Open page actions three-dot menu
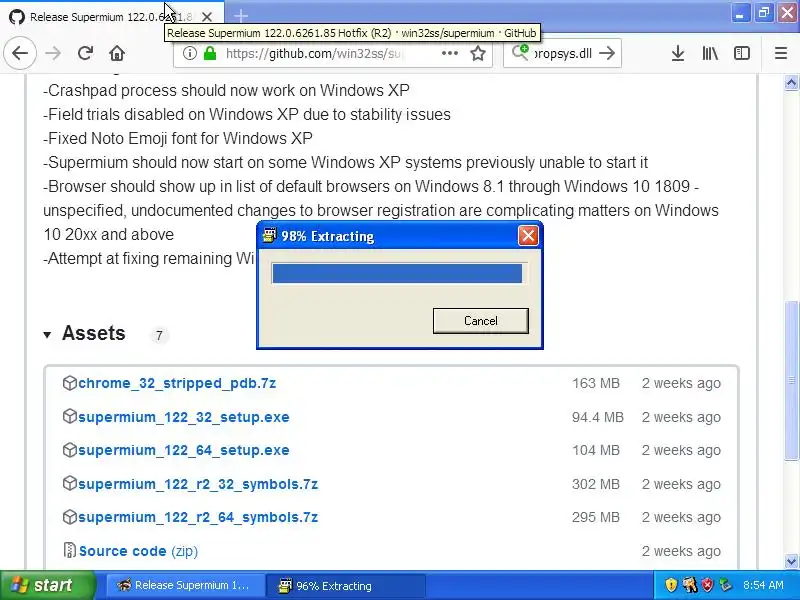The image size is (800, 600). (449, 53)
